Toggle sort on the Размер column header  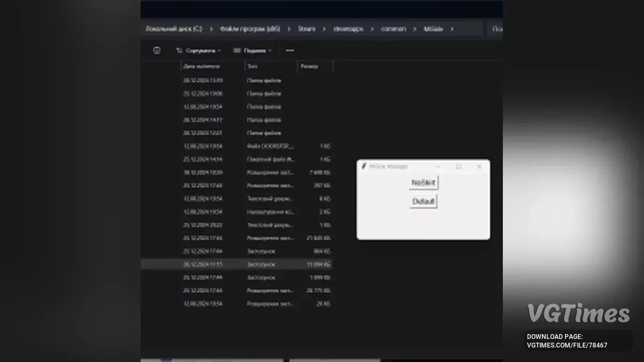(x=310, y=66)
